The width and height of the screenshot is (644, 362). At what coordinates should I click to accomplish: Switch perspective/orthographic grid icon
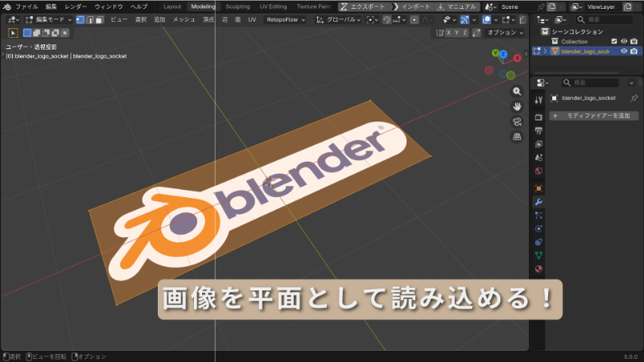(517, 137)
